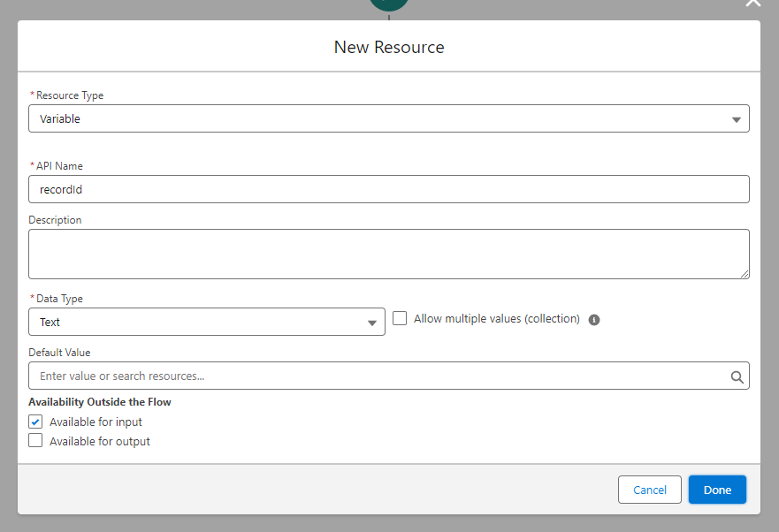Image resolution: width=779 pixels, height=532 pixels.
Task: Enable Allow multiple values checkbox
Action: point(400,318)
